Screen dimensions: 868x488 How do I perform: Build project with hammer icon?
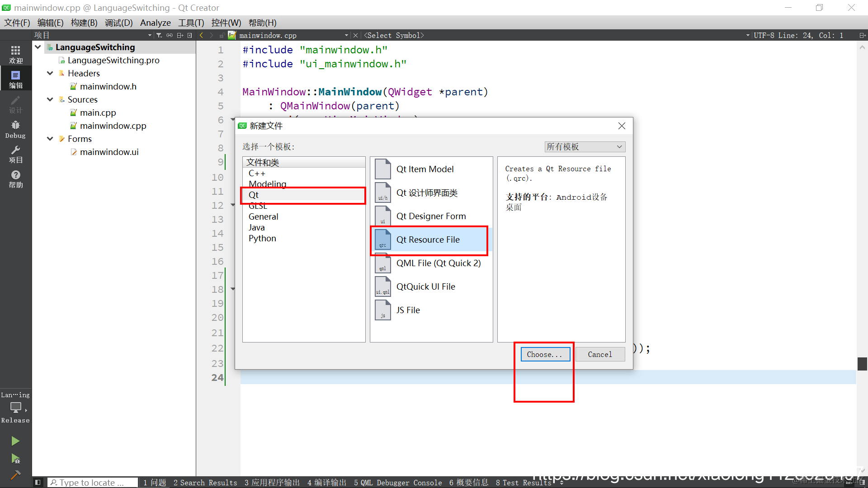(x=15, y=474)
